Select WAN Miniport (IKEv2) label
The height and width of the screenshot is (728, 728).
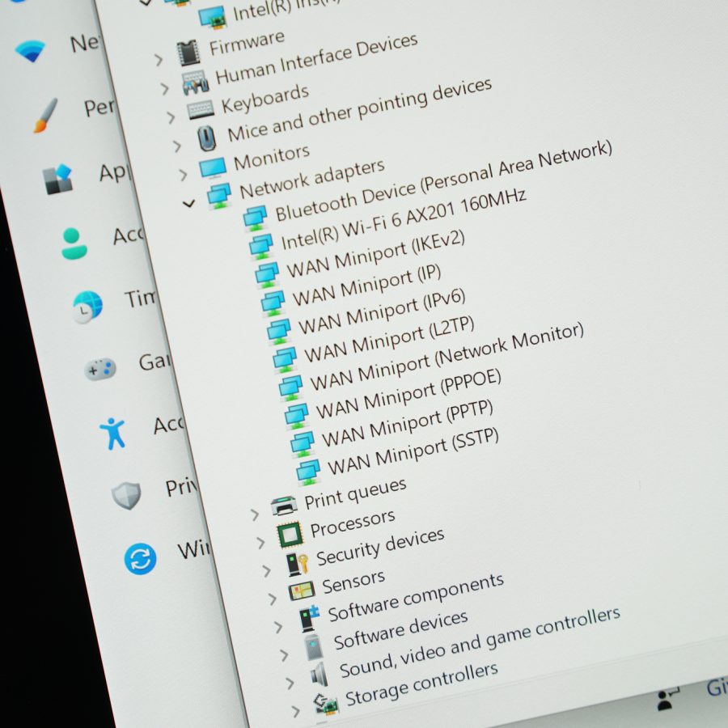pos(375,254)
